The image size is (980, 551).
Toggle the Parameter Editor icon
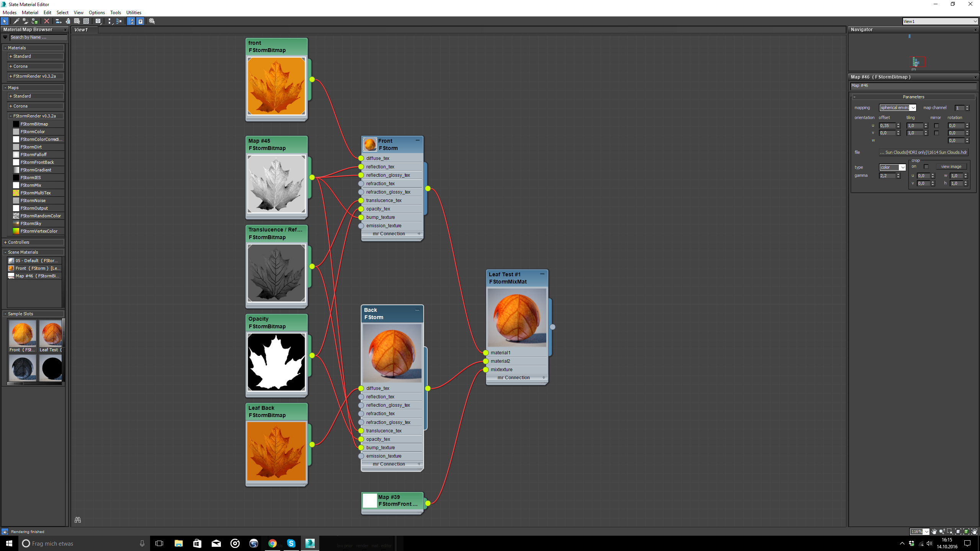pos(140,21)
